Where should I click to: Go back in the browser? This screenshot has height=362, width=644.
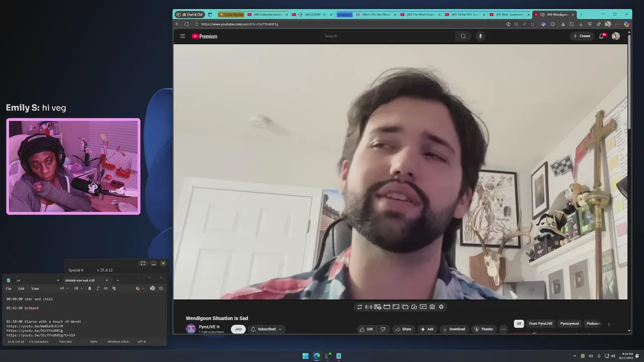177,24
